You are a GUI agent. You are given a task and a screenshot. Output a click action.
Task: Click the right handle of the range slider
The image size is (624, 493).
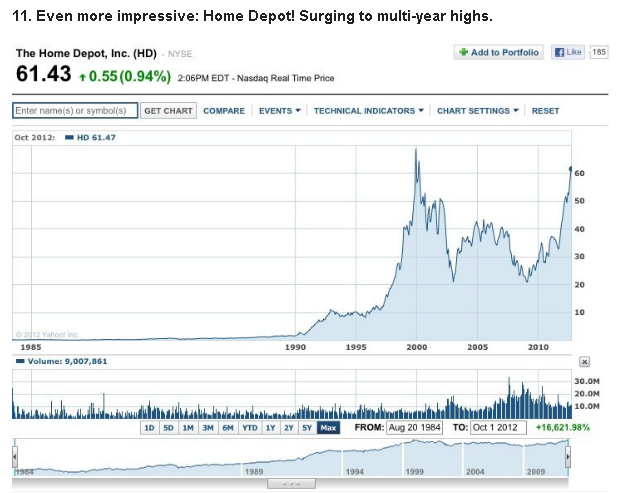(568, 456)
